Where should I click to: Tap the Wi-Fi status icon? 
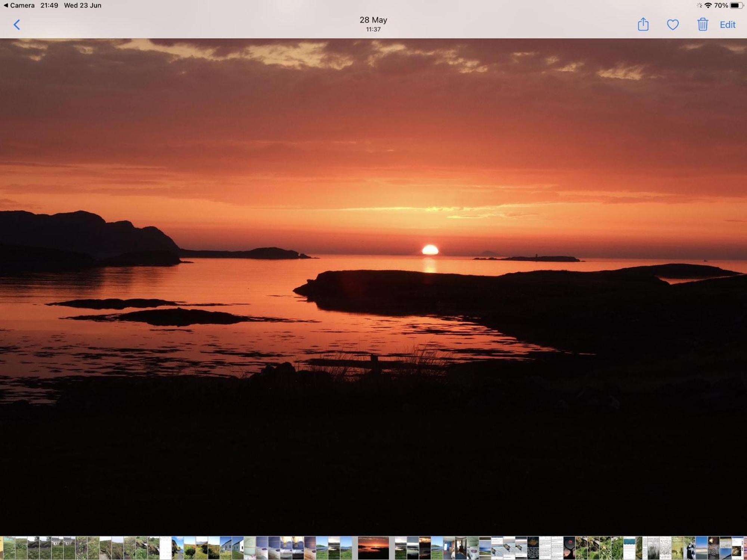(x=708, y=5)
